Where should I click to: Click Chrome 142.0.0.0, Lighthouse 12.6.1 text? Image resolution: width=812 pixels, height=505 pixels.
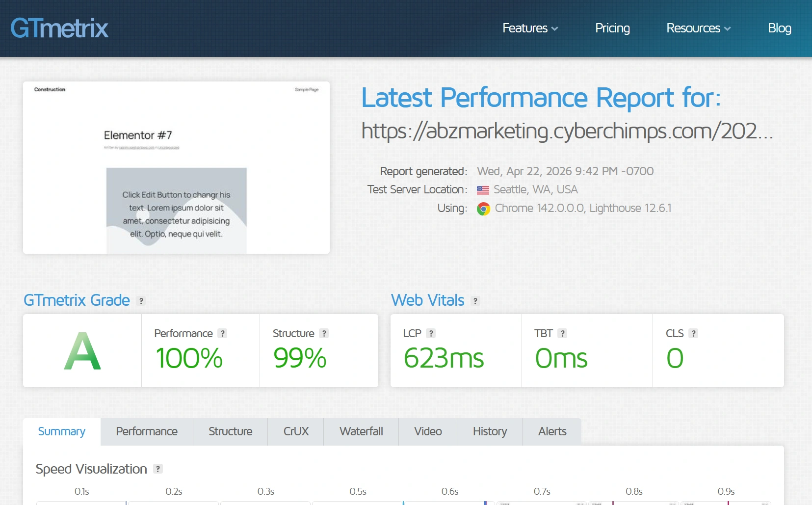pyautogui.click(x=583, y=208)
